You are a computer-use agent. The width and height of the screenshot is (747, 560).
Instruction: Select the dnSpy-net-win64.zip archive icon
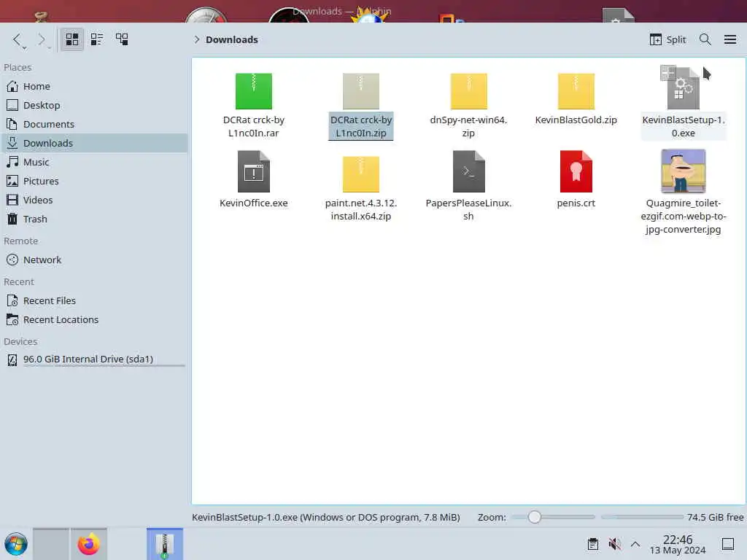(468, 91)
